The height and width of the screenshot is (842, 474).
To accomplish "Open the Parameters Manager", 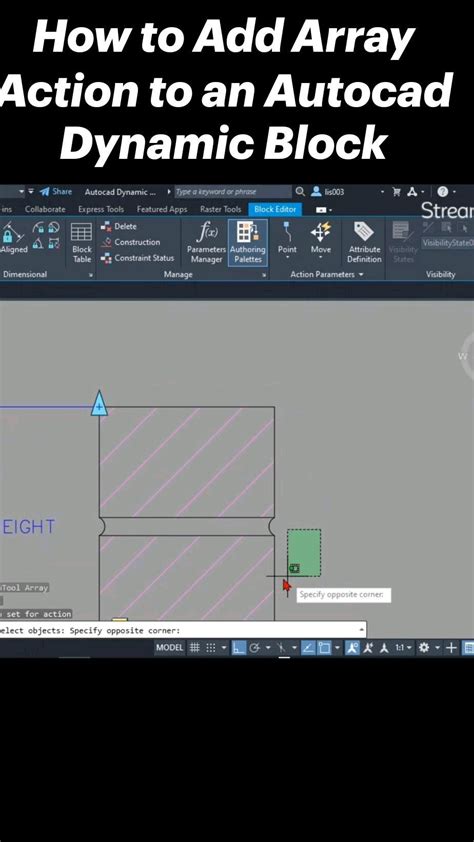I will click(x=206, y=242).
